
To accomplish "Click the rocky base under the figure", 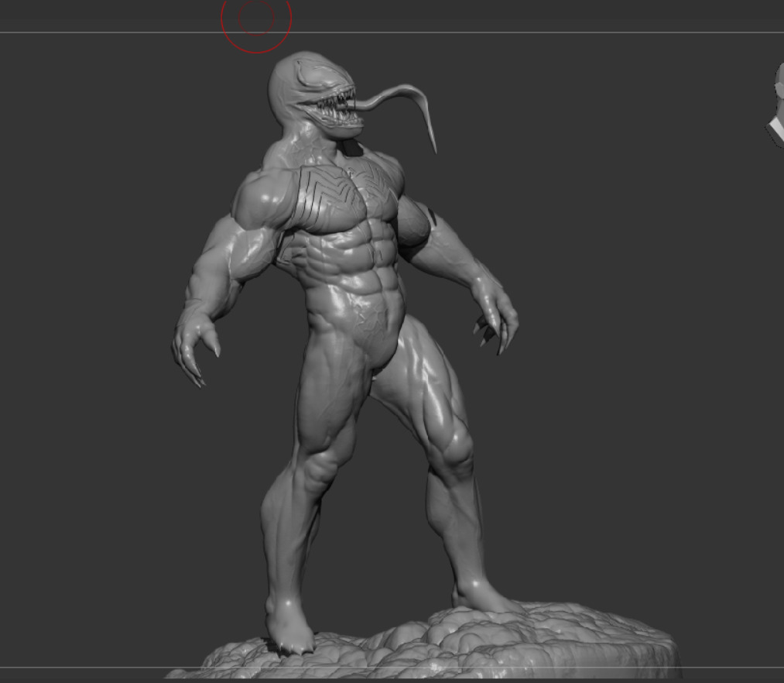I will click(425, 641).
